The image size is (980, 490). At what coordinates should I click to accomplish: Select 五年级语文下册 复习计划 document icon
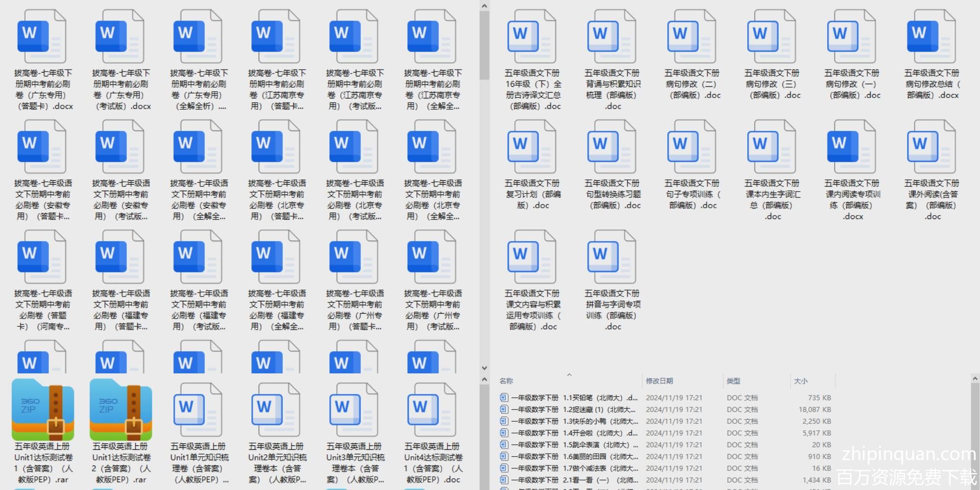pos(532,147)
